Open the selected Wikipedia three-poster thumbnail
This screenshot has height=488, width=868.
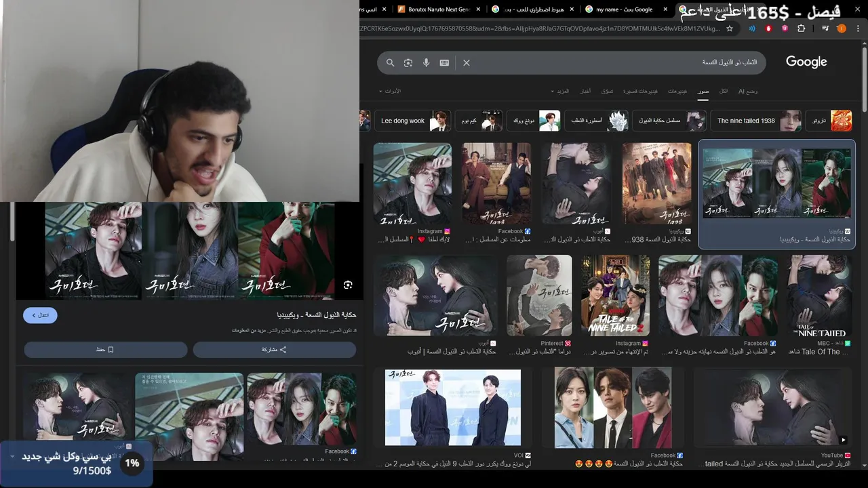click(x=776, y=183)
